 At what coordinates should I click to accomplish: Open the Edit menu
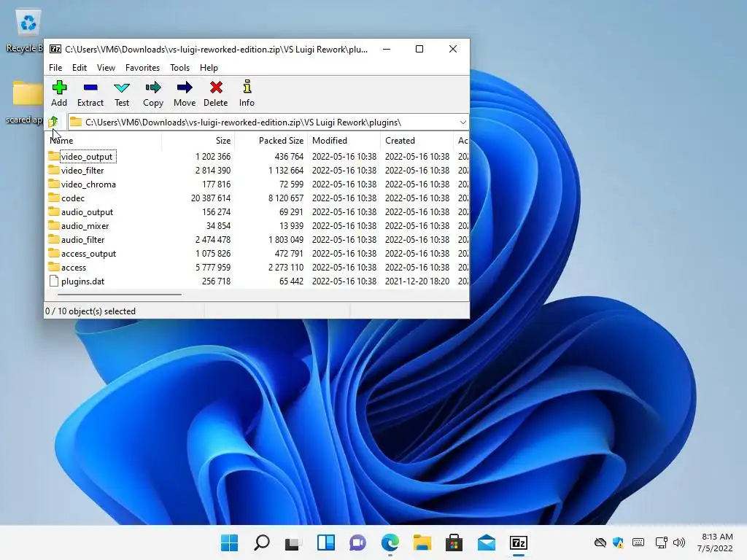pyautogui.click(x=79, y=68)
